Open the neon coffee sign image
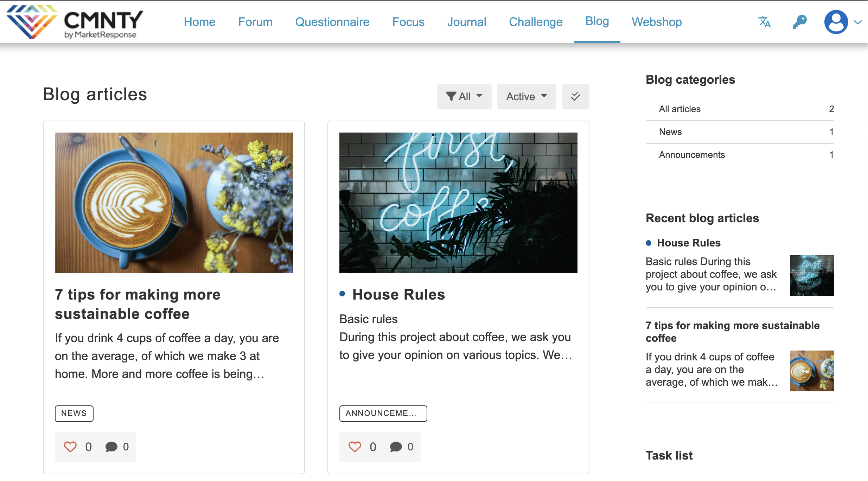 point(458,203)
